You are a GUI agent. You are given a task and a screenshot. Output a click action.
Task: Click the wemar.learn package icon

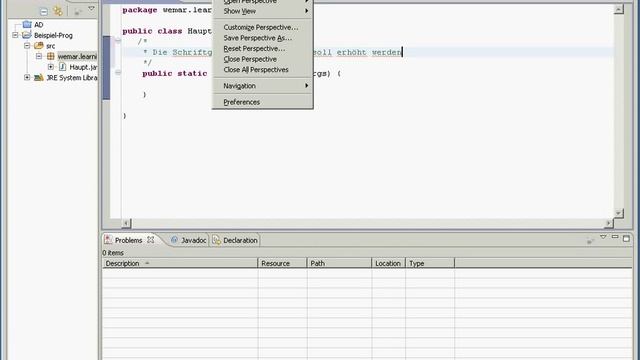(51, 56)
